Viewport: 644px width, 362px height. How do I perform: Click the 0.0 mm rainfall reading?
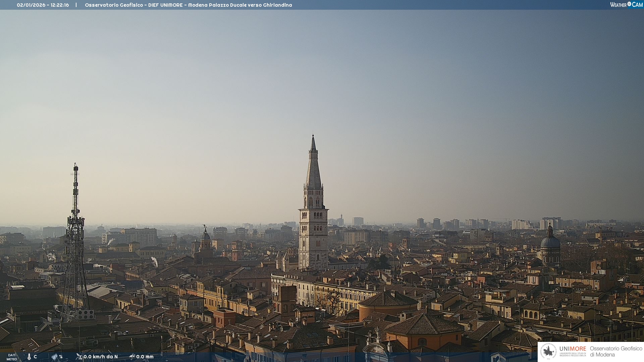point(145,357)
